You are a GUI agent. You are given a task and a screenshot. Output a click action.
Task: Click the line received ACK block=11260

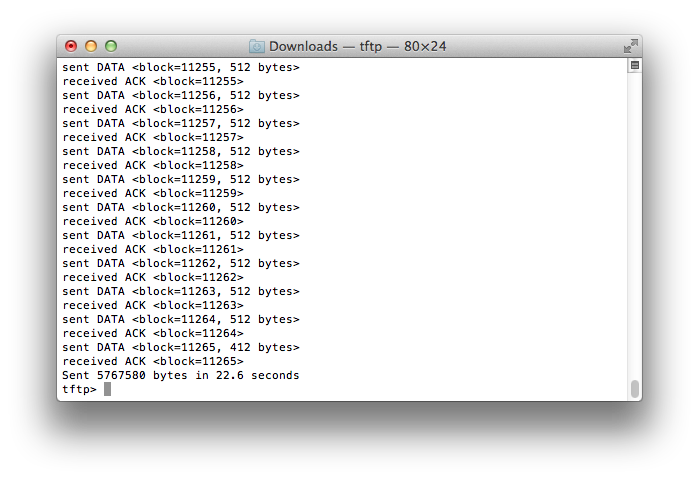click(x=153, y=221)
